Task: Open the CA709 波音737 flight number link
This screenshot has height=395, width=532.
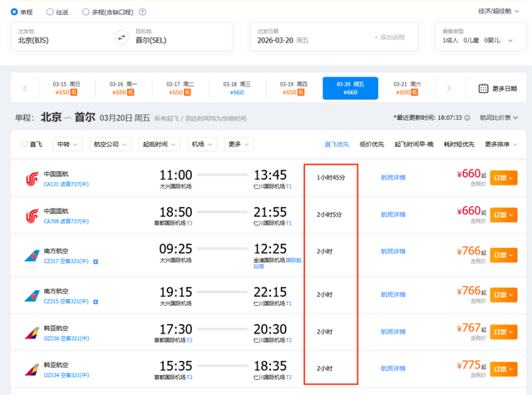Action: click(x=66, y=221)
